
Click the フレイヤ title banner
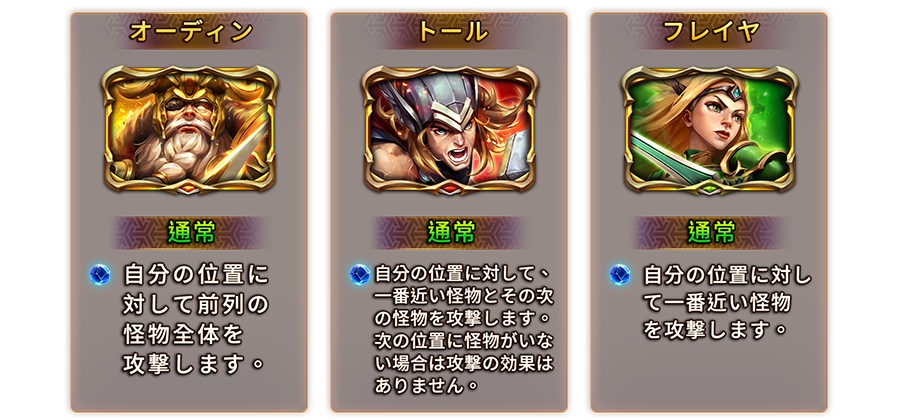click(711, 32)
